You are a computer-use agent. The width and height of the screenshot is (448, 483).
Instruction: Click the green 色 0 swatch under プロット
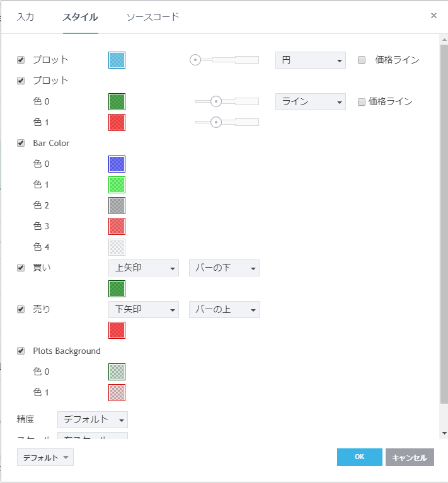[117, 101]
